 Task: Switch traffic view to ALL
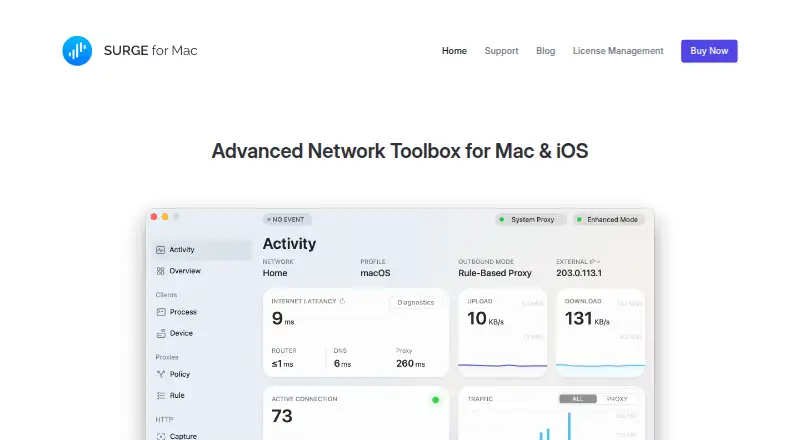578,399
